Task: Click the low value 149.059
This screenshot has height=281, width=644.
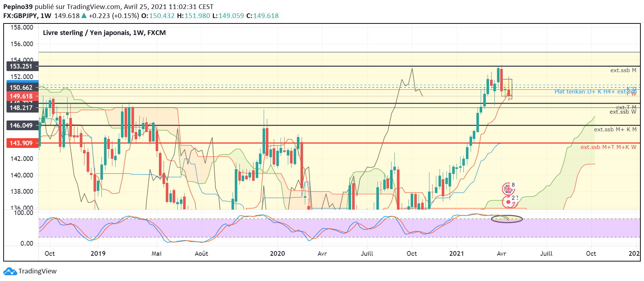Action: click(x=231, y=16)
